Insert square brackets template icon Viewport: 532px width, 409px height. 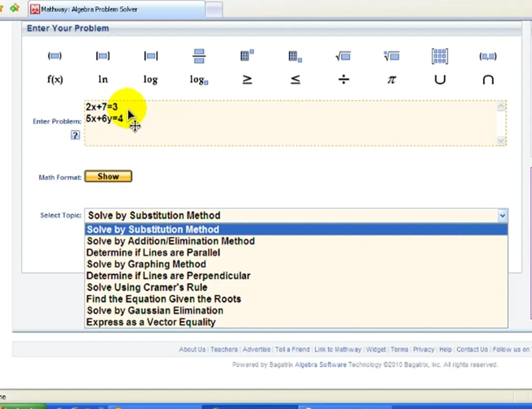point(103,55)
